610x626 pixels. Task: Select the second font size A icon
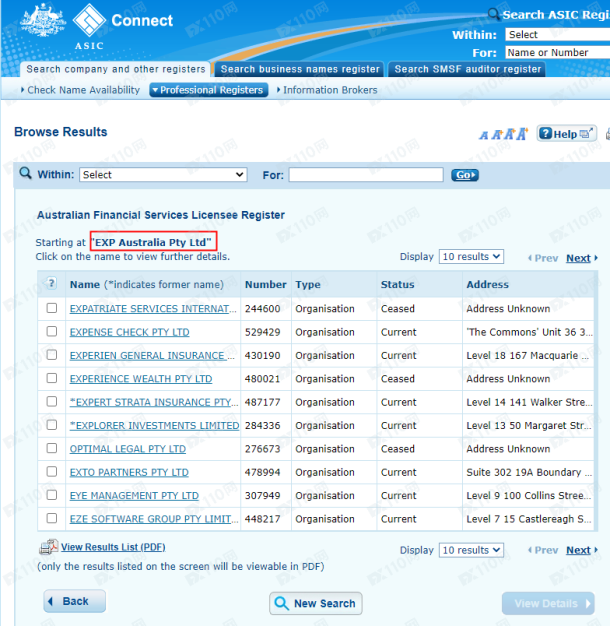pyautogui.click(x=497, y=135)
